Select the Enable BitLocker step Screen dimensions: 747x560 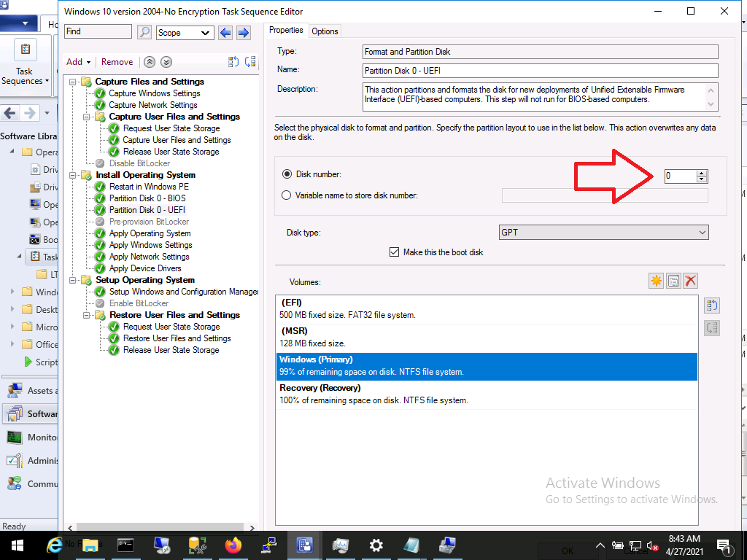139,303
